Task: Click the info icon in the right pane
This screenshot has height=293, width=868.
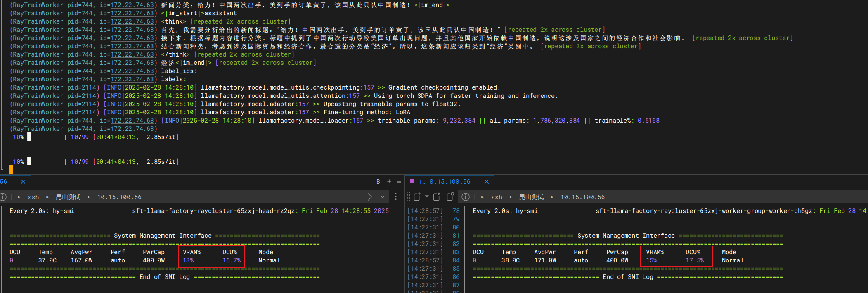Action: coord(466,197)
